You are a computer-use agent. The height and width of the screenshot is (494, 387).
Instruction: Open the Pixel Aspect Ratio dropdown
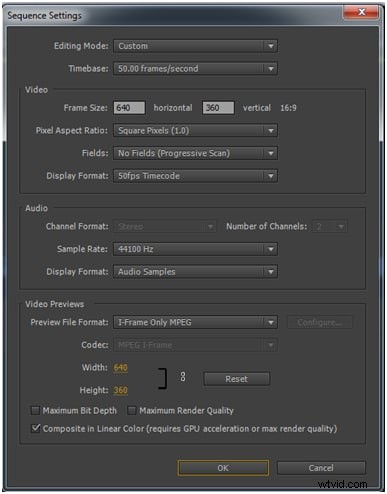tap(195, 130)
